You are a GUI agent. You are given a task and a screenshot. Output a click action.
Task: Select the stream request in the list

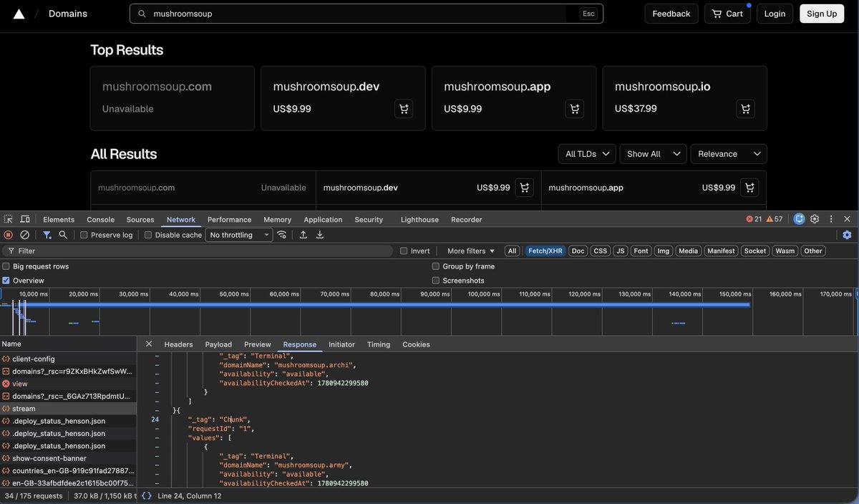[68, 409]
